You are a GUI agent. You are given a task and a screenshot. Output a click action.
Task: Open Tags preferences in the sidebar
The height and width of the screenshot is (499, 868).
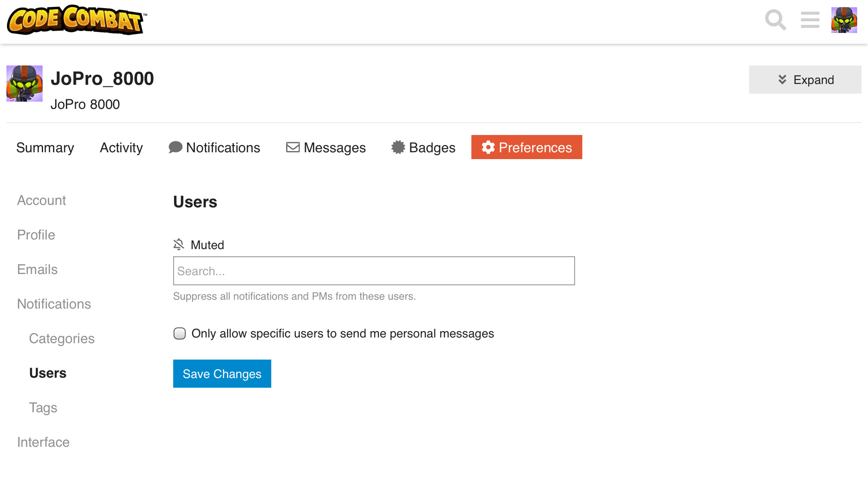pyautogui.click(x=43, y=407)
